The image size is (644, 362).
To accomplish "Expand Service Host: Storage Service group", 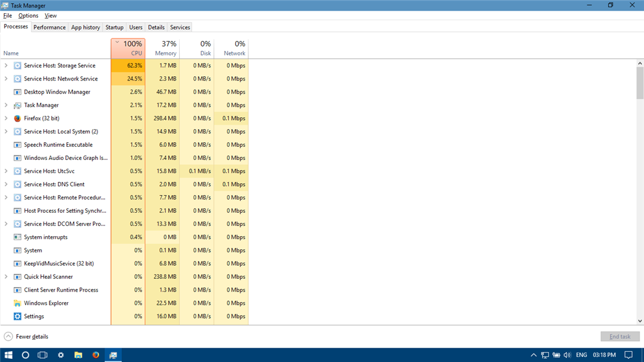I will coord(6,65).
